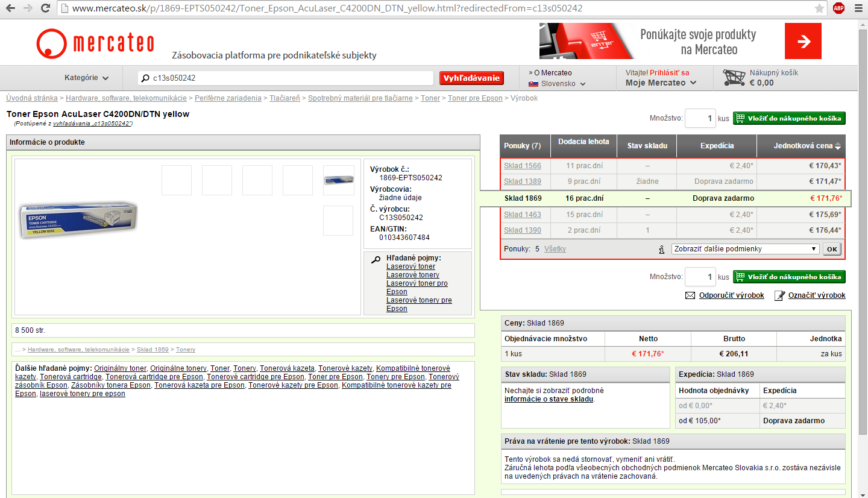Click the pencil icon for Označiť výrobok
Screen dimensions: 868x498
[x=779, y=295]
